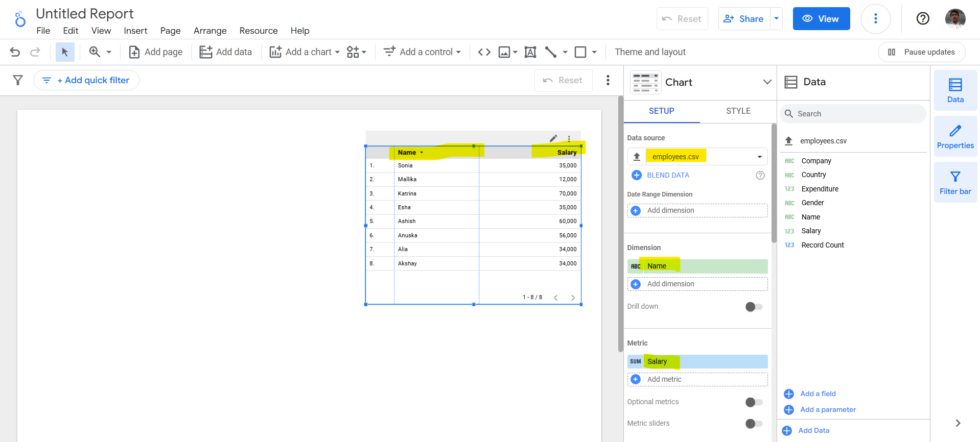The height and width of the screenshot is (442, 980).
Task: Enable the Optional metrics switch
Action: pos(754,402)
